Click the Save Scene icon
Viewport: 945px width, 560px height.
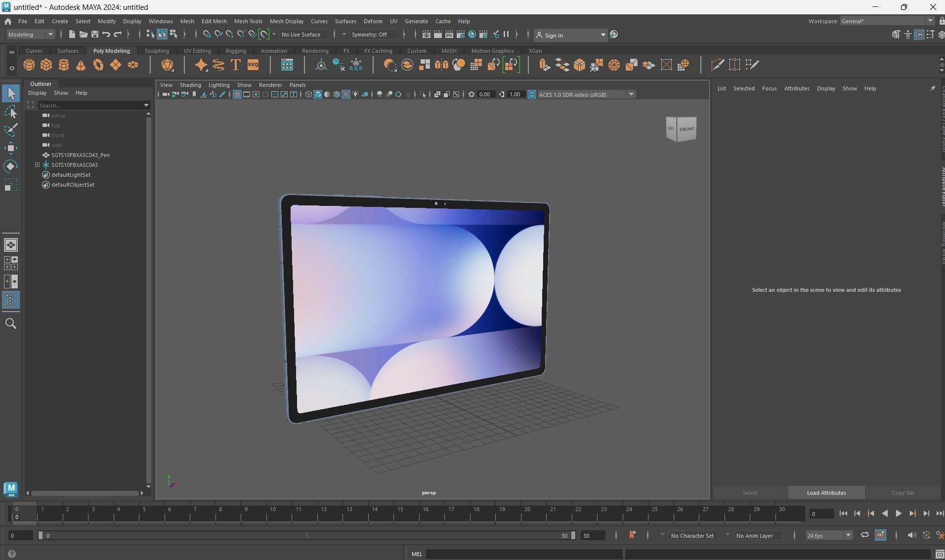coord(95,34)
